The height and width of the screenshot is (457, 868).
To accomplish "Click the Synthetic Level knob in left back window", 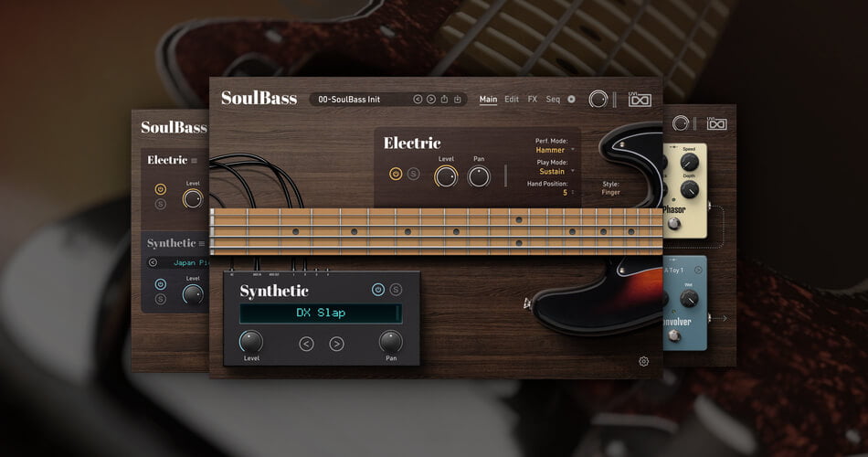I will point(193,294).
